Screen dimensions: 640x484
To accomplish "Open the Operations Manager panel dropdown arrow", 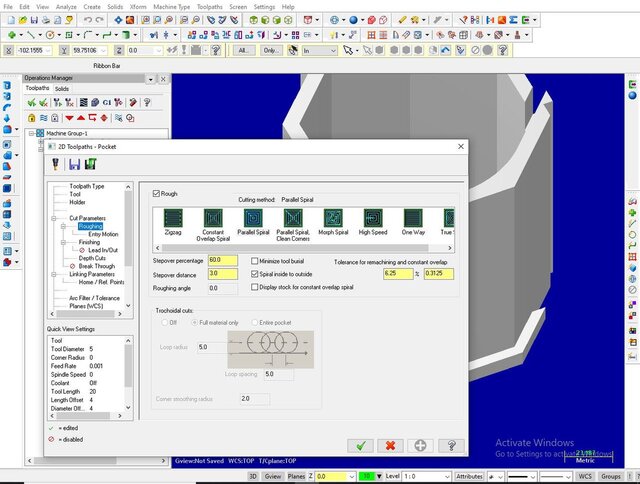I will pos(151,79).
